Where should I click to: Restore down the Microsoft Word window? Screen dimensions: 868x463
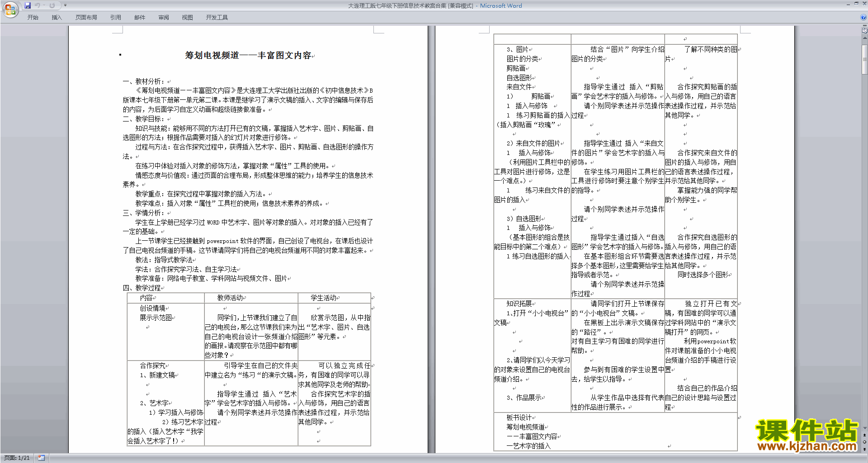856,4
